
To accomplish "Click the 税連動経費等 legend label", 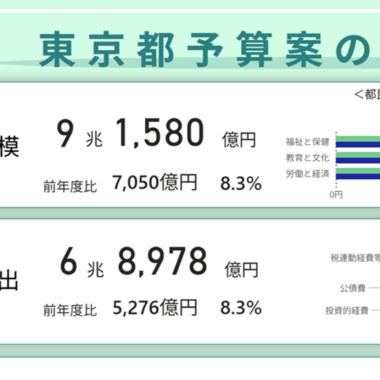I will [355, 258].
